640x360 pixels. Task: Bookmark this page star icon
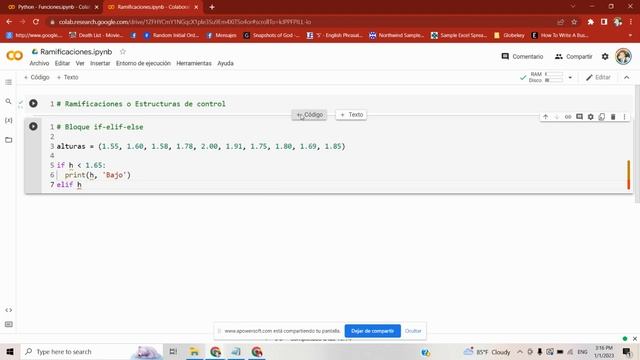(x=574, y=22)
